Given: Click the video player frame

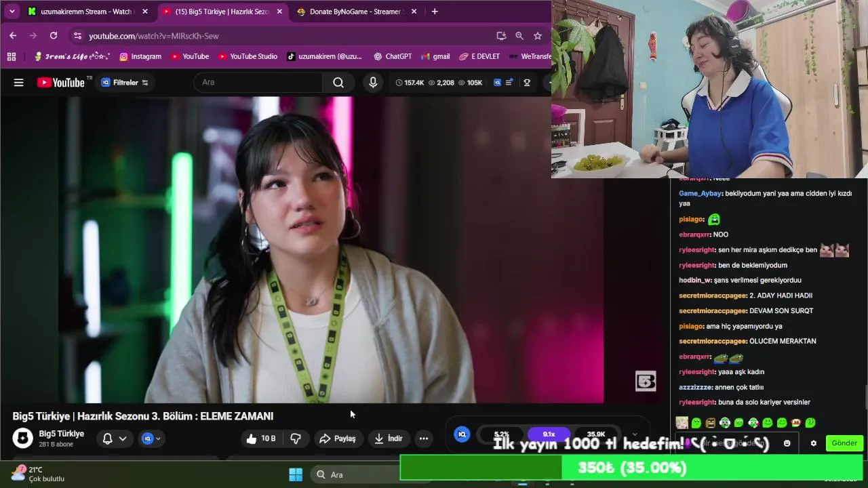Looking at the screenshot, I should pyautogui.click(x=330, y=249).
